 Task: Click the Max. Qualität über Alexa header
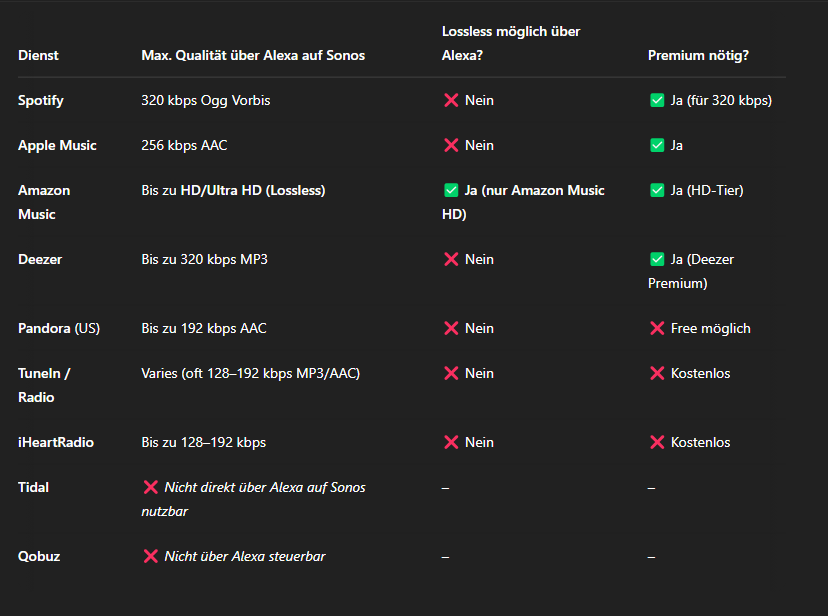[x=253, y=55]
